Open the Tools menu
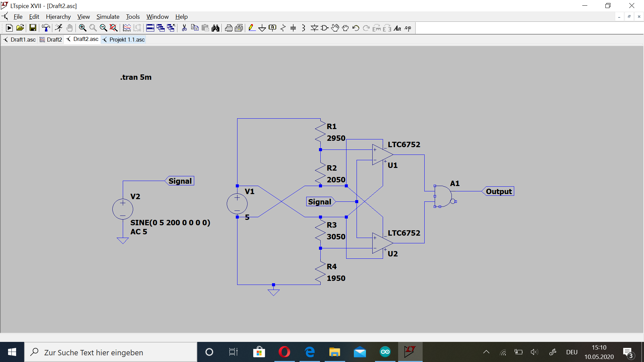Screen dimensions: 644x362 tap(132, 17)
